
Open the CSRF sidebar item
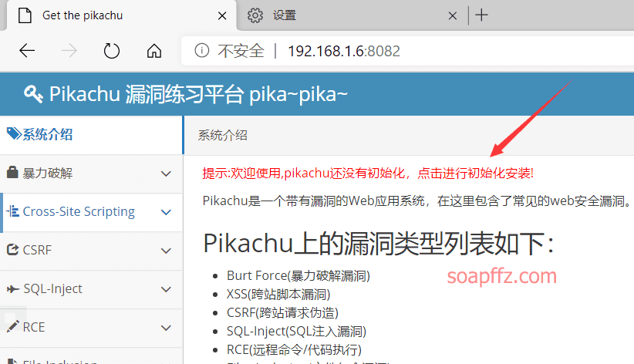(91, 251)
